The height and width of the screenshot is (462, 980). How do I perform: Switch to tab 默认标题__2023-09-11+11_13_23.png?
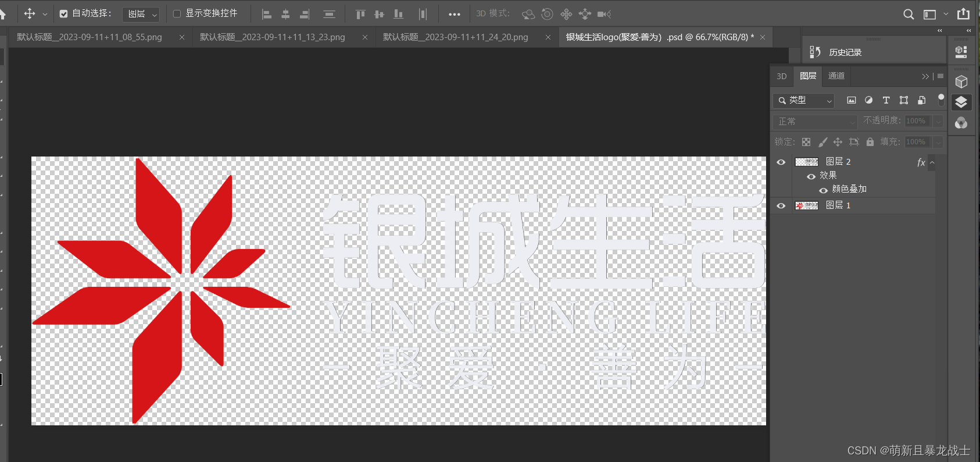point(273,37)
